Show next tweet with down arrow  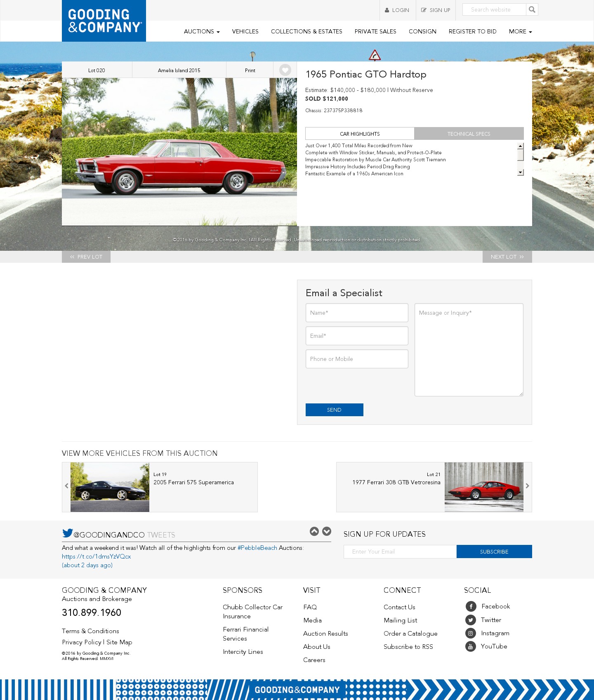[x=327, y=531]
